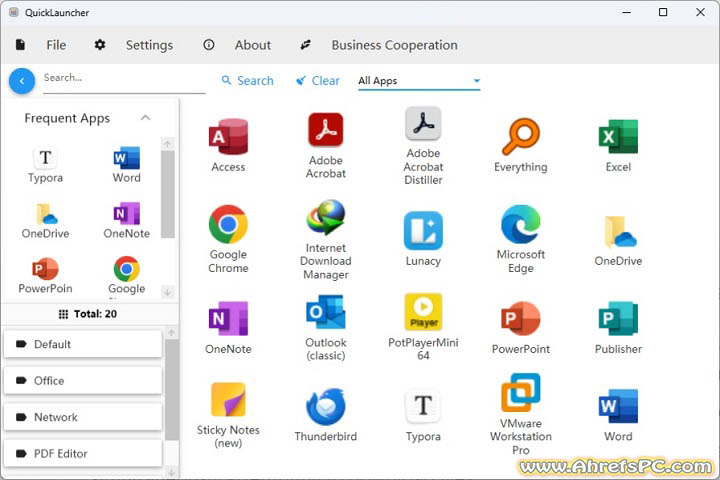Launch Word from Frequent Apps
Viewport: 720px width, 480px height.
[x=127, y=164]
